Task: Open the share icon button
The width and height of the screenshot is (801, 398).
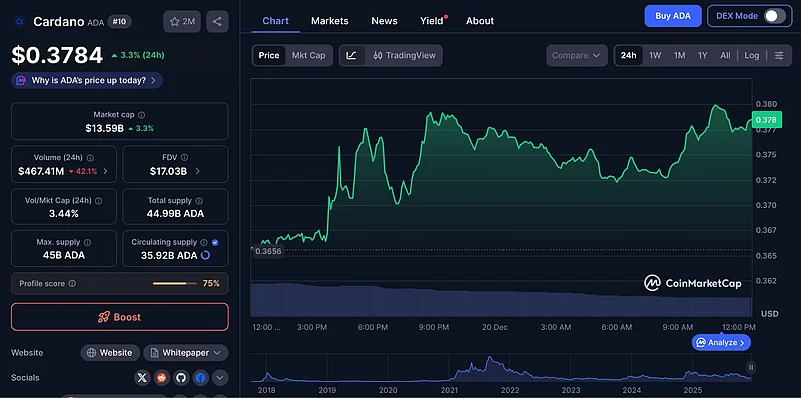Action: tap(217, 21)
